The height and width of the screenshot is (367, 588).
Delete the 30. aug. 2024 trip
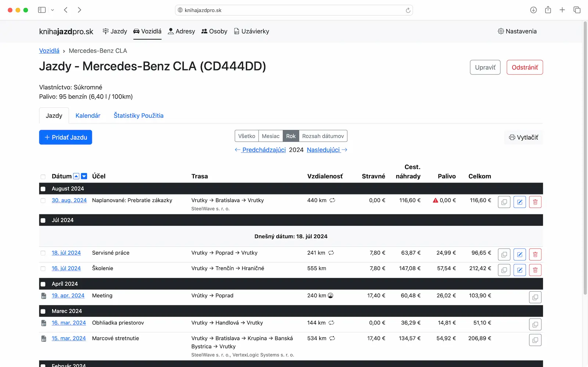pyautogui.click(x=535, y=202)
